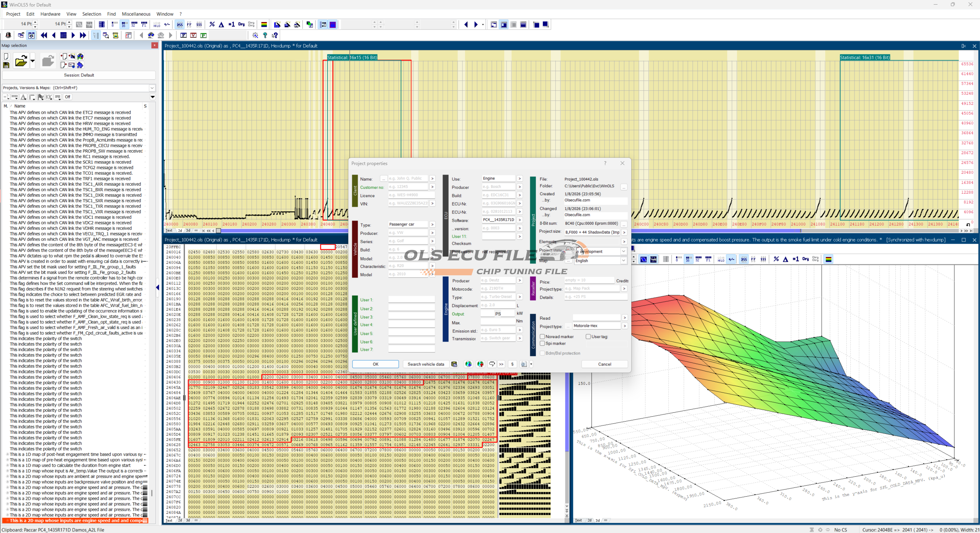This screenshot has width=980, height=533.
Task: Click the rainbow color scheme icon
Action: click(x=264, y=25)
